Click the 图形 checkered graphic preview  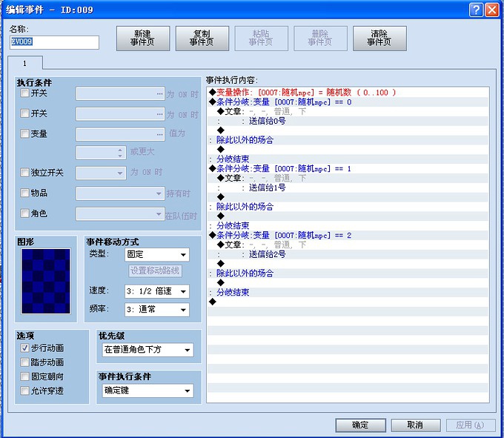pos(46,281)
